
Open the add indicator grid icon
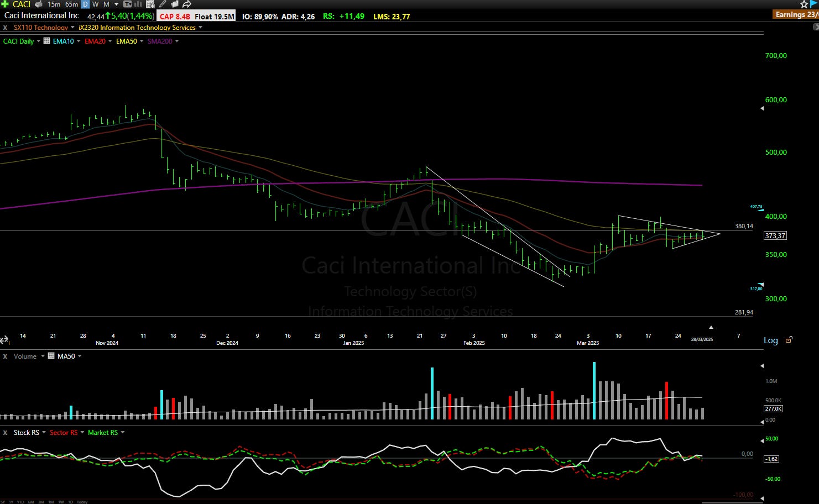coord(150,4)
